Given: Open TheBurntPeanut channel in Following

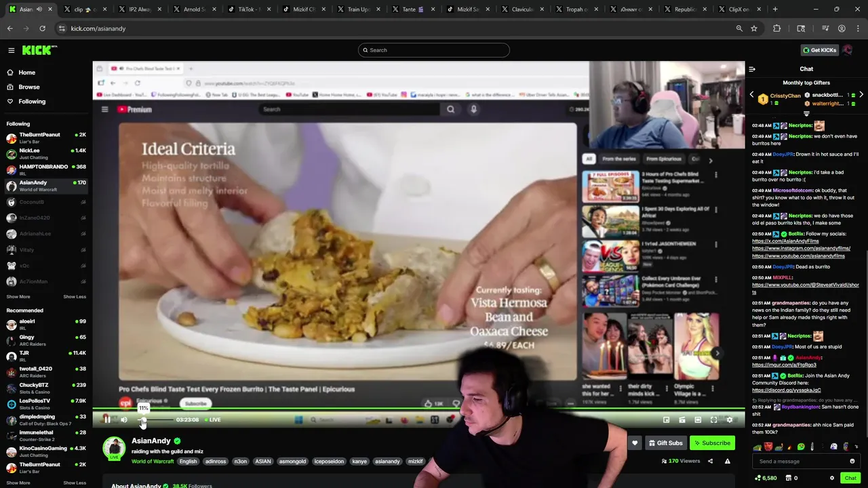Looking at the screenshot, I should coord(46,138).
